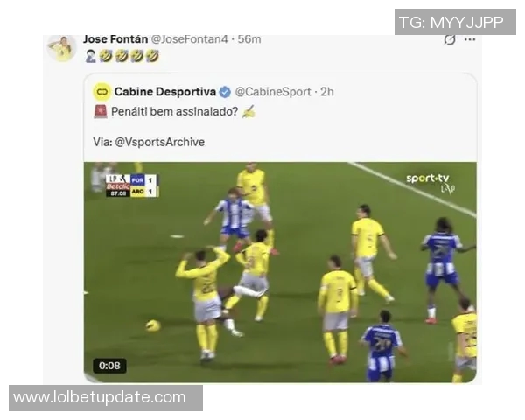The height and width of the screenshot is (420, 525).
Task: Open the @JoseFontan4 handle
Action: 190,39
